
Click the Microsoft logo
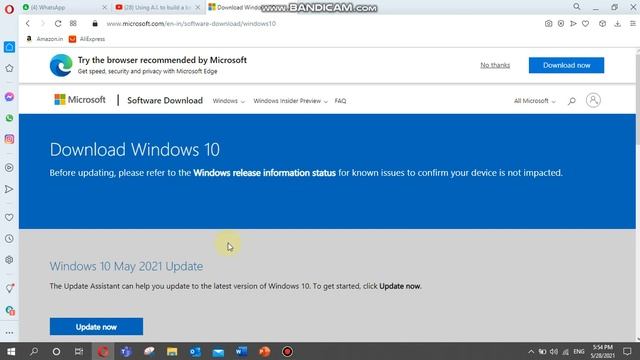point(80,100)
